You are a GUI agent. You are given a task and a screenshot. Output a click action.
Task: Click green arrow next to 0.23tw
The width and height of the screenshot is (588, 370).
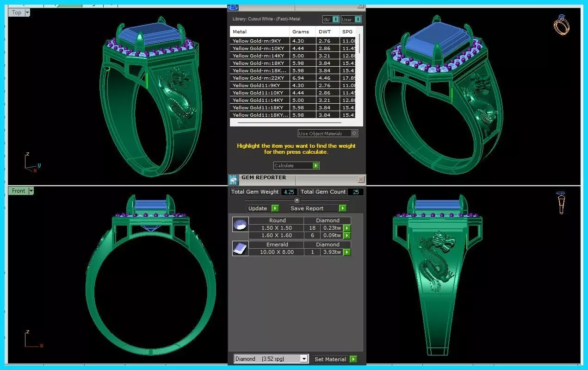pyautogui.click(x=347, y=228)
